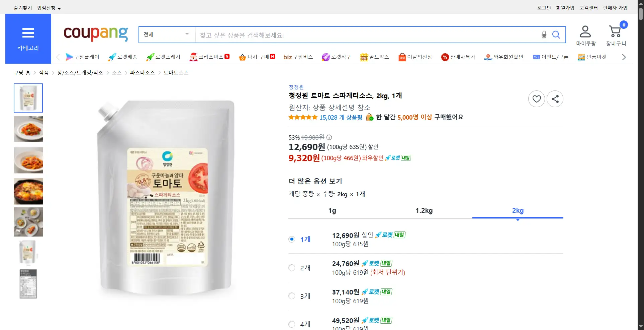View the second pasta plate thumbnail
The image size is (644, 330).
pyautogui.click(x=28, y=160)
